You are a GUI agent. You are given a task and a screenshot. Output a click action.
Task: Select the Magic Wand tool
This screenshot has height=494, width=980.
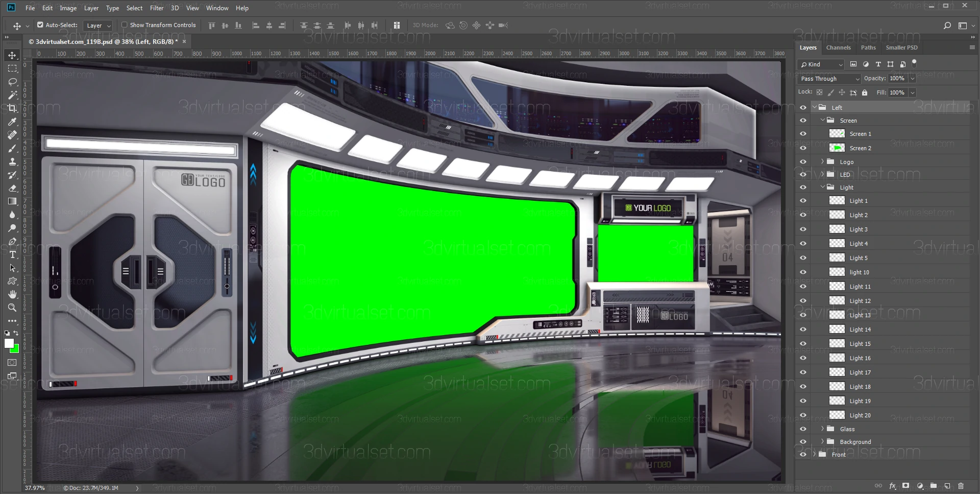12,95
